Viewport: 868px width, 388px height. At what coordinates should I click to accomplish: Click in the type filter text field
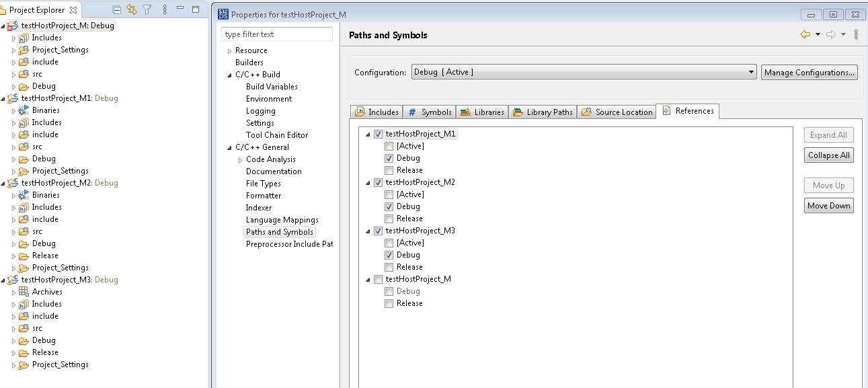click(x=276, y=34)
